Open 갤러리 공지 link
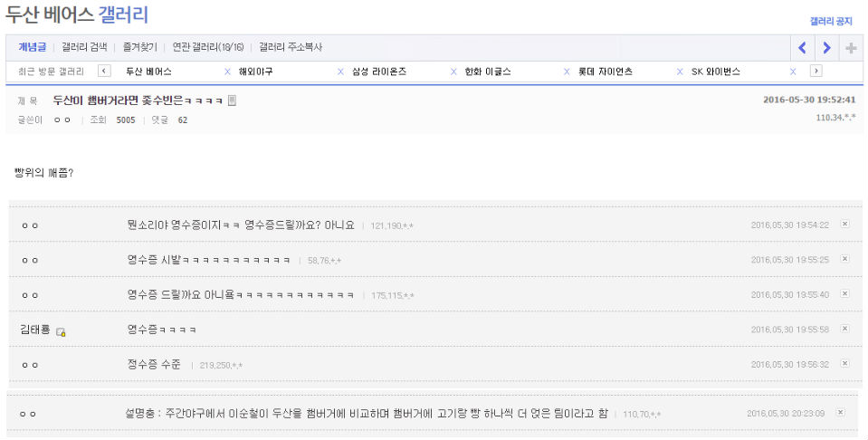Viewport: 868px width, 440px height. [830, 21]
